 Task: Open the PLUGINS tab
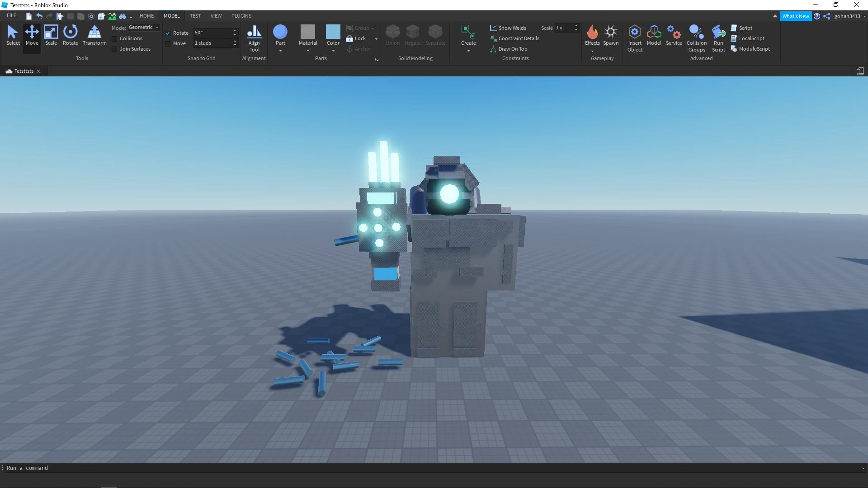pyautogui.click(x=241, y=16)
